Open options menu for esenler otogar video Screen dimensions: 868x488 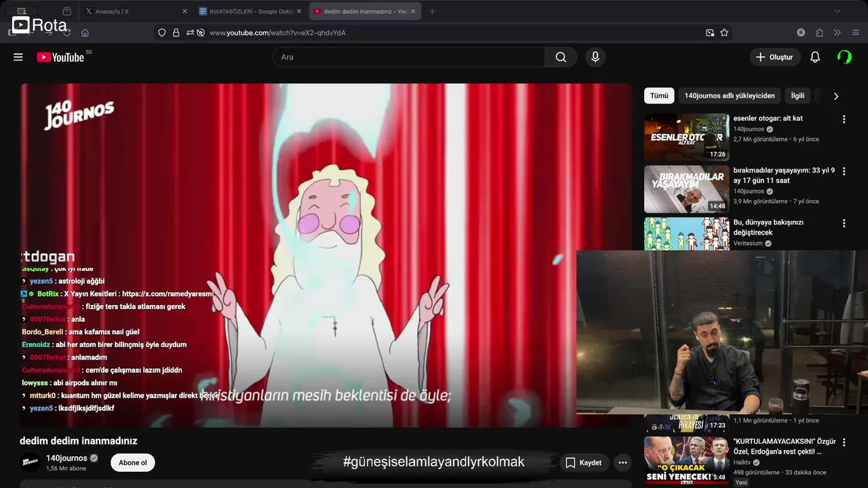[844, 119]
